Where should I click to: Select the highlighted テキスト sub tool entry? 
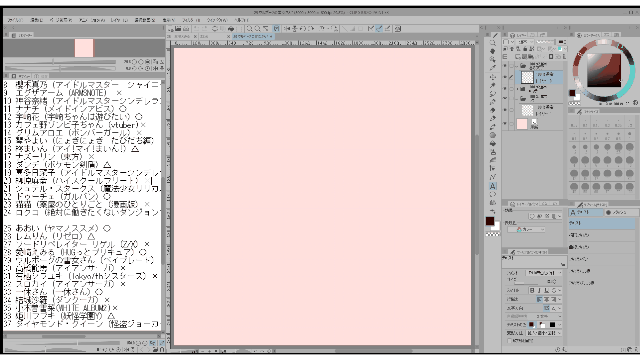(x=602, y=223)
